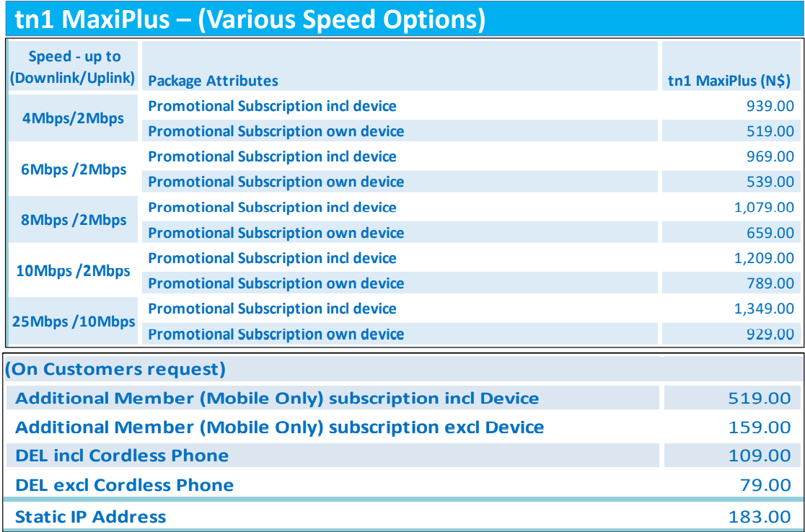Screen dimensions: 805x532
Task: Select the tn1 MaxiPlus (N$) column header
Action: (729, 81)
